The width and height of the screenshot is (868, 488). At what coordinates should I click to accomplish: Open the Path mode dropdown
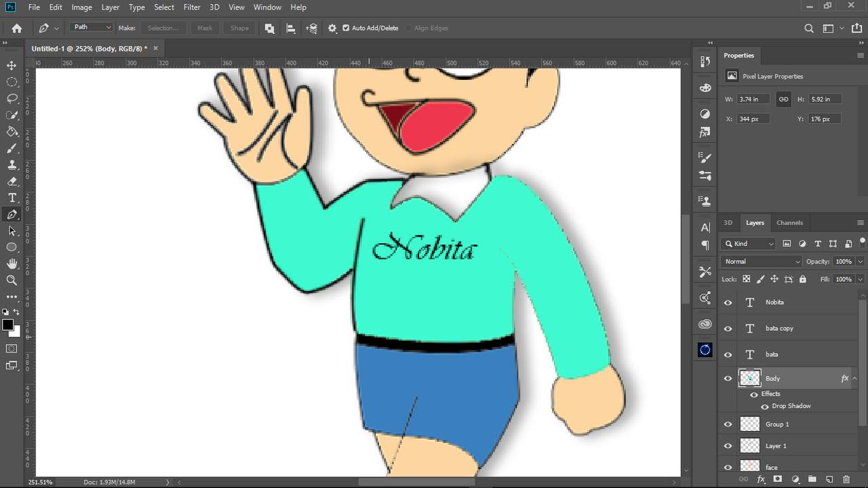coord(91,28)
